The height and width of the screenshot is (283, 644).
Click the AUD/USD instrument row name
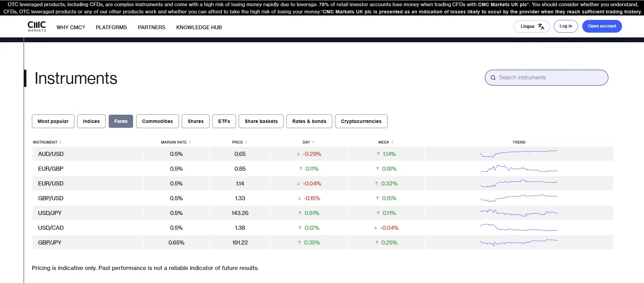coord(51,154)
